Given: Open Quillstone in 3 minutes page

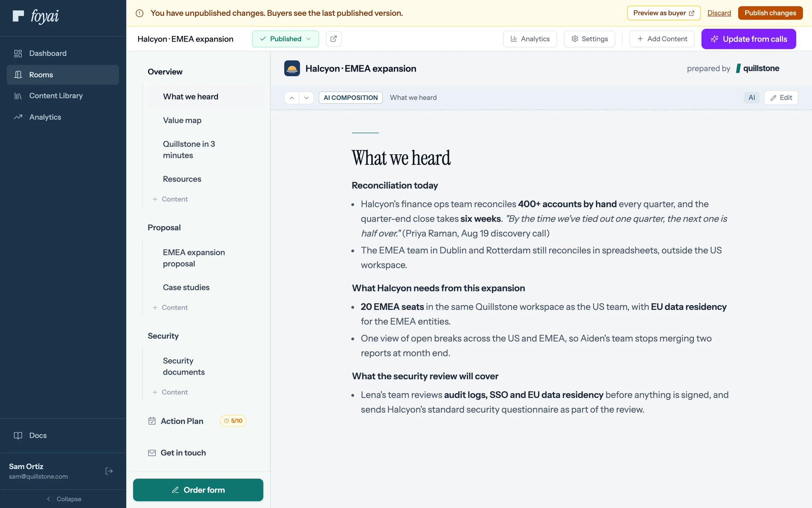Looking at the screenshot, I should [x=205, y=150].
